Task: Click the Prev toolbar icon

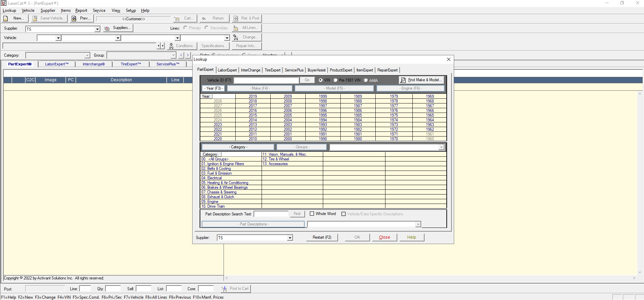Action: click(x=74, y=19)
